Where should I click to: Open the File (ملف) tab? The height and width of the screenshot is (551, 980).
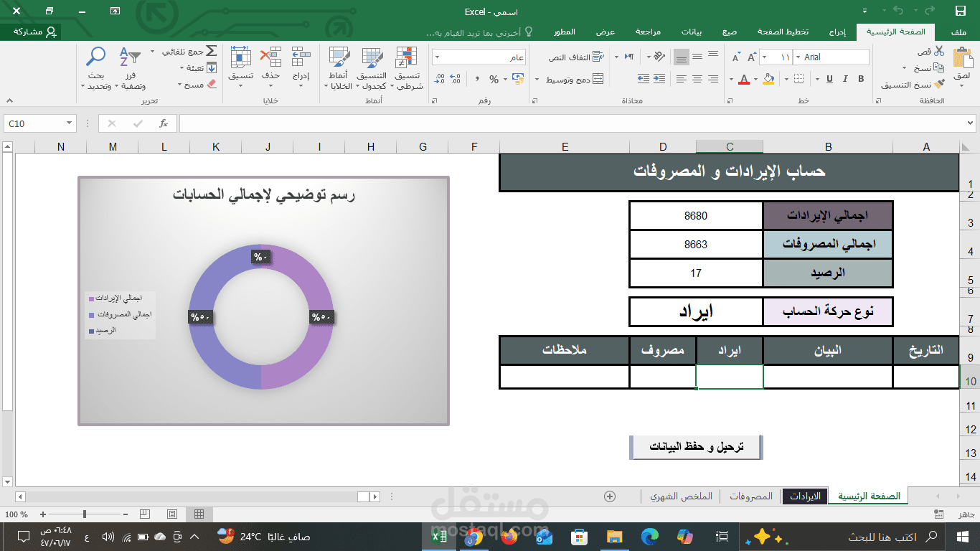958,32
